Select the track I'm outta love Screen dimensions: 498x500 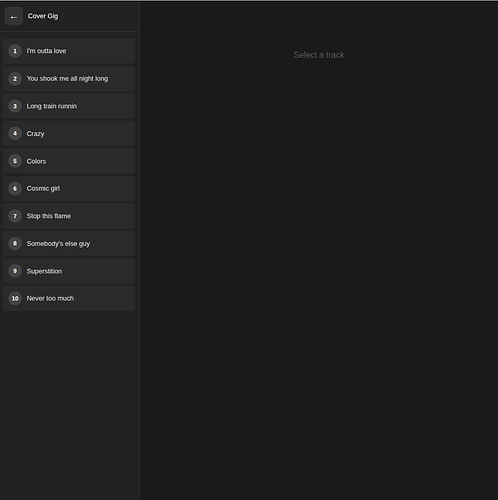[x=69, y=51]
